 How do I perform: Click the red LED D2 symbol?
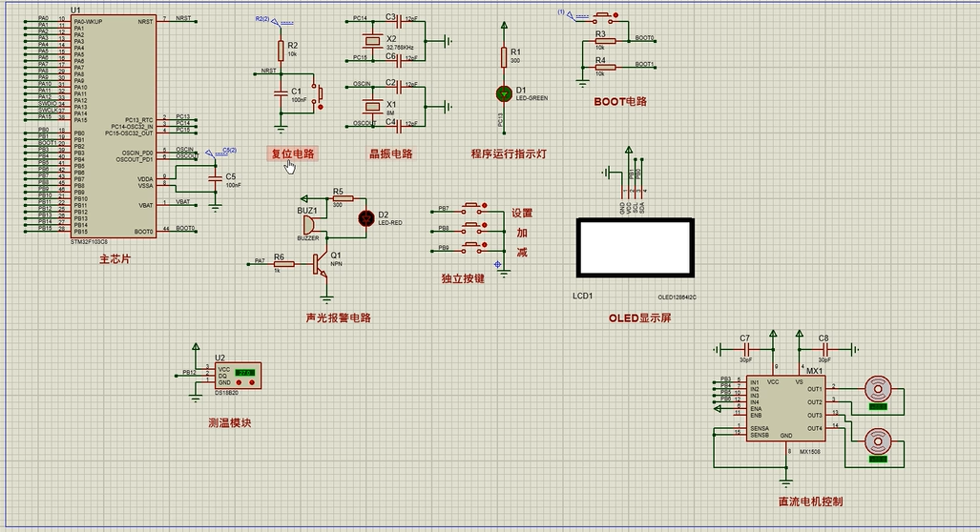[x=366, y=218]
